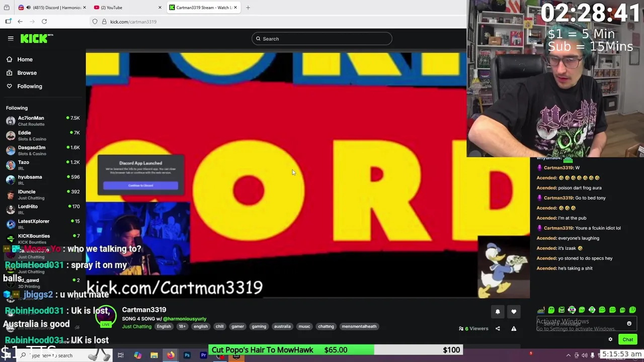This screenshot has width=644, height=362.
Task: Send message with Chat button
Action: click(627, 340)
